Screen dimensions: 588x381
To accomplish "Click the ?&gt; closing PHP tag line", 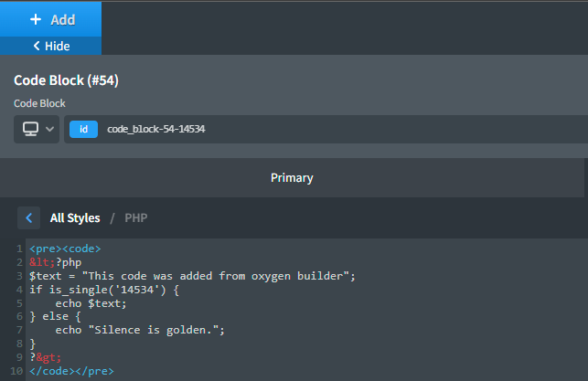I will [x=46, y=357].
